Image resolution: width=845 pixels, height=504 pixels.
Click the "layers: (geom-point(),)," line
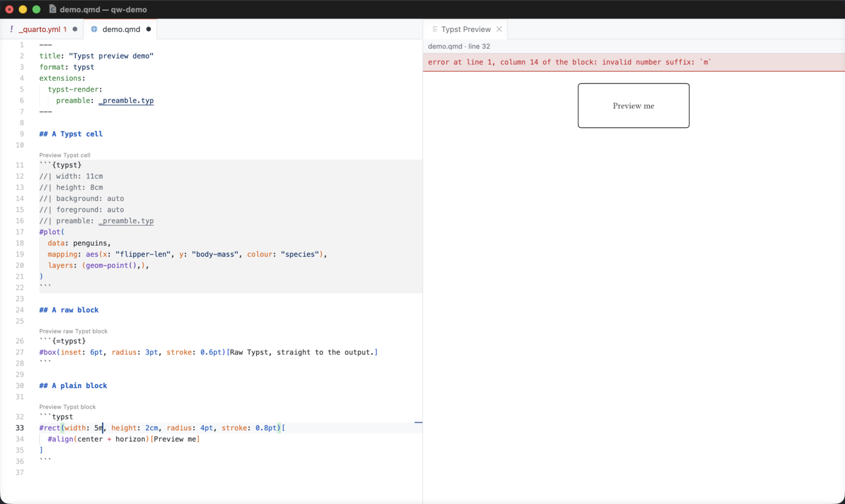[98, 266]
